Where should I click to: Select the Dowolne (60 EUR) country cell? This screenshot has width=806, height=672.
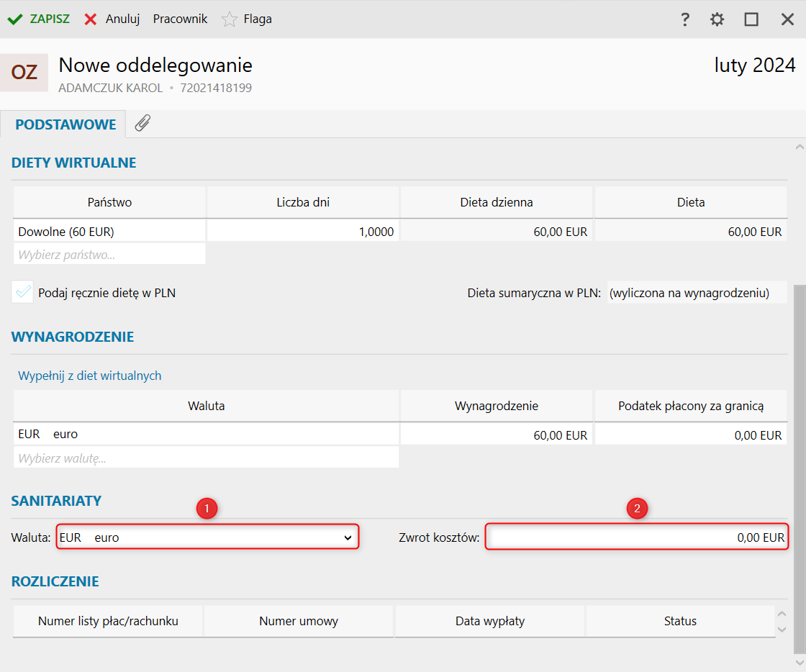(109, 232)
